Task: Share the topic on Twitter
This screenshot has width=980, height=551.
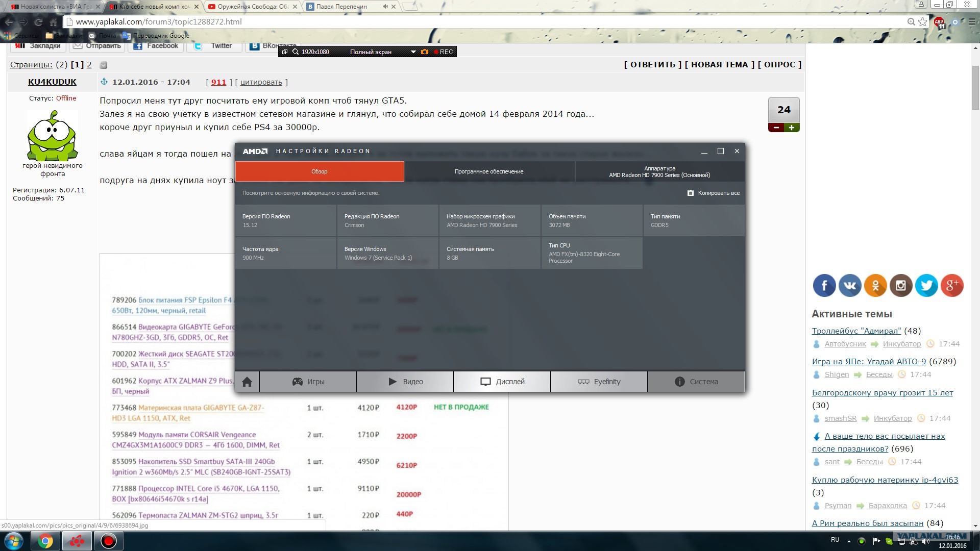Action: coord(214,46)
